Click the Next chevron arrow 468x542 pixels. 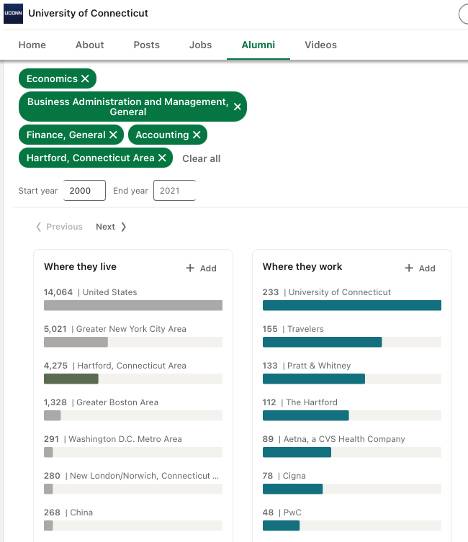(x=123, y=227)
